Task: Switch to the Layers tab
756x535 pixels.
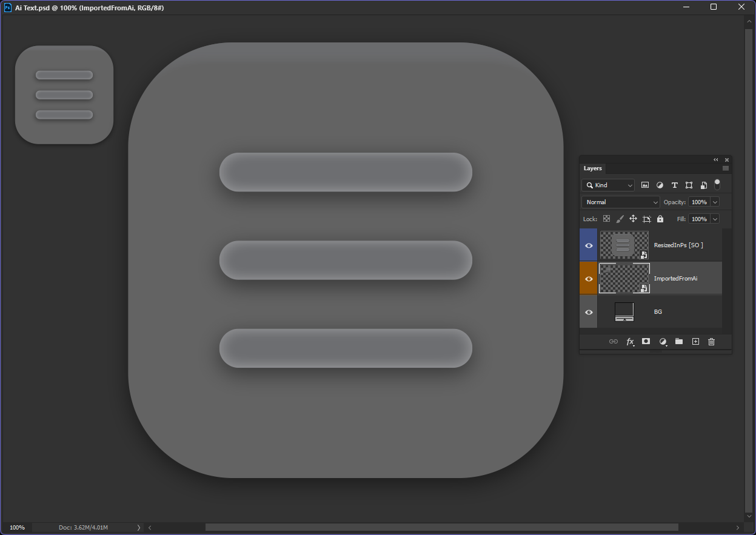Action: click(592, 168)
